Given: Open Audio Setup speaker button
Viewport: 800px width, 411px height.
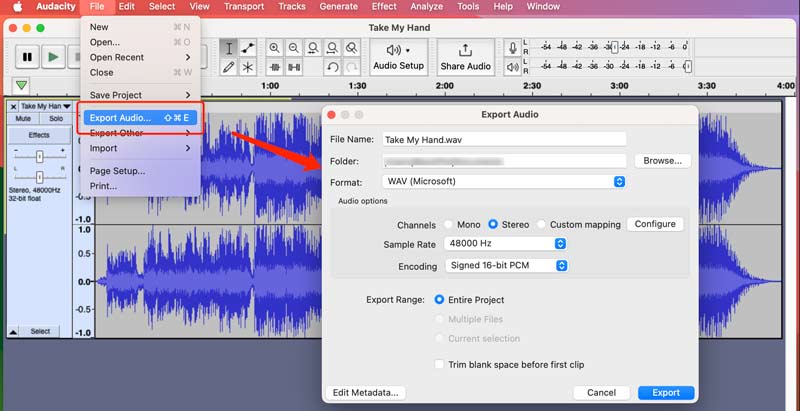Looking at the screenshot, I should tap(398, 57).
